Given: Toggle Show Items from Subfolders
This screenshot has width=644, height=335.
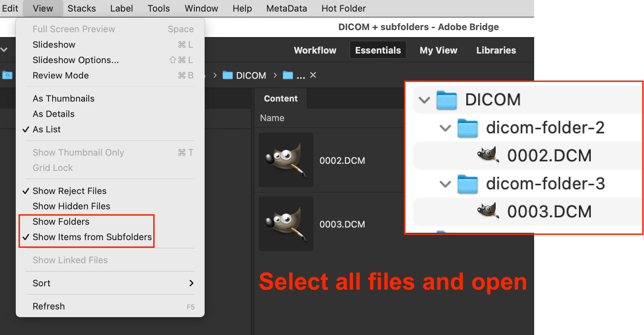Looking at the screenshot, I should (110, 237).
